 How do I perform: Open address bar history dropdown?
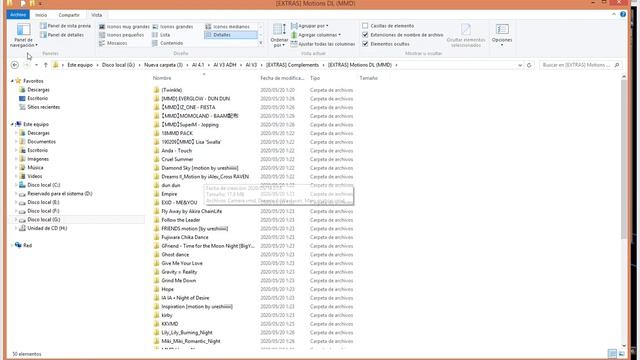[520, 65]
